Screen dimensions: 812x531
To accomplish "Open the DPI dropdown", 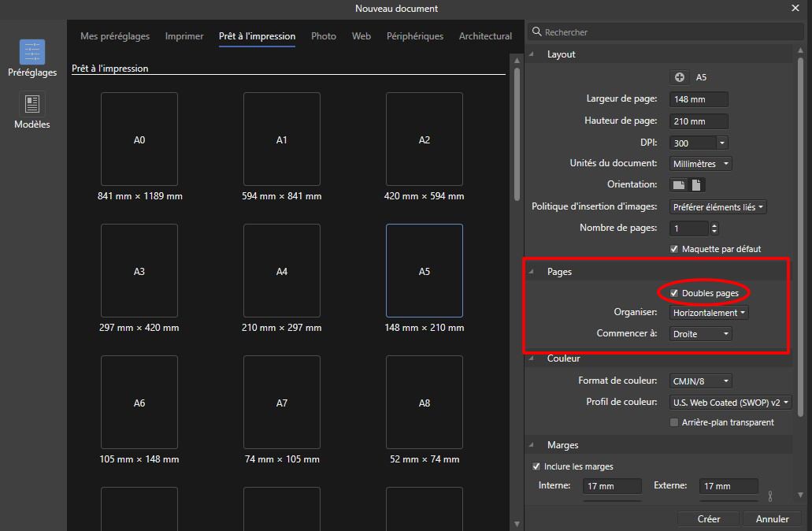I will pos(722,143).
